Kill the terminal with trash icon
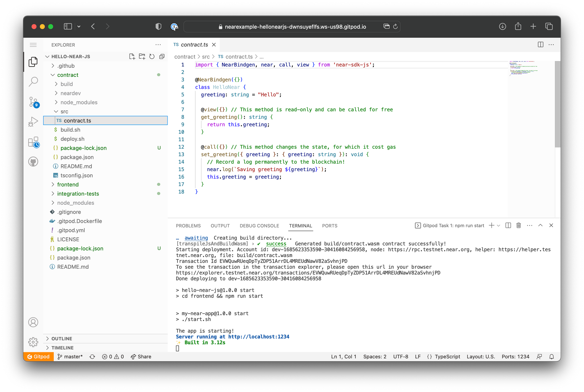This screenshot has height=392, width=584. (519, 225)
